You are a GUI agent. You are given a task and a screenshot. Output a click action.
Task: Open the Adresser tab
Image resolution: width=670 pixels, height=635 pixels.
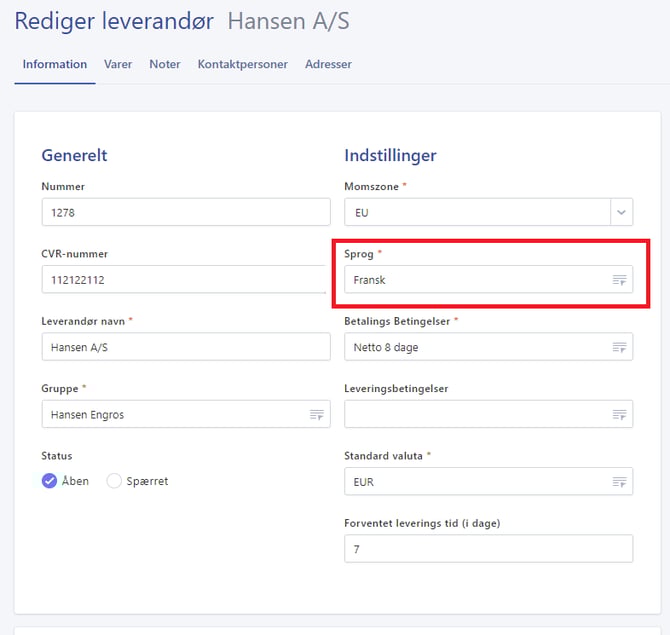pos(329,64)
